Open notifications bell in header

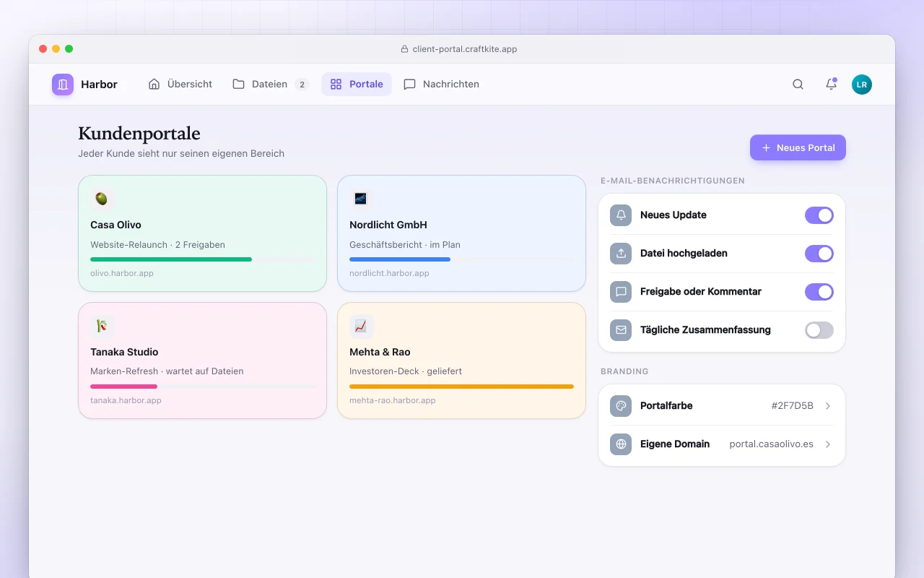831,85
